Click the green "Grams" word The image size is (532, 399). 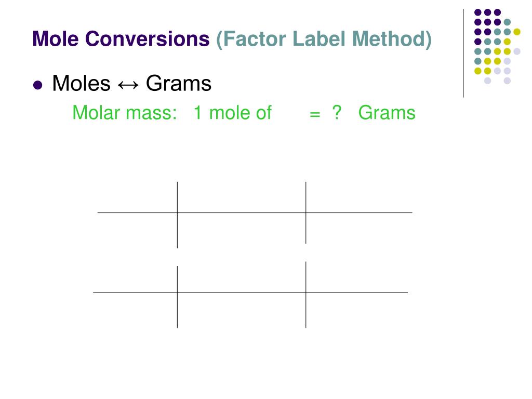(x=387, y=113)
